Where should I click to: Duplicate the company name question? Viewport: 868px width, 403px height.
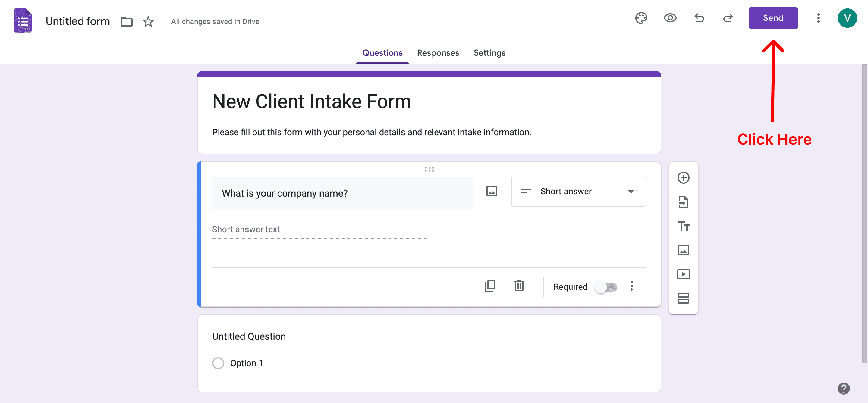click(490, 286)
